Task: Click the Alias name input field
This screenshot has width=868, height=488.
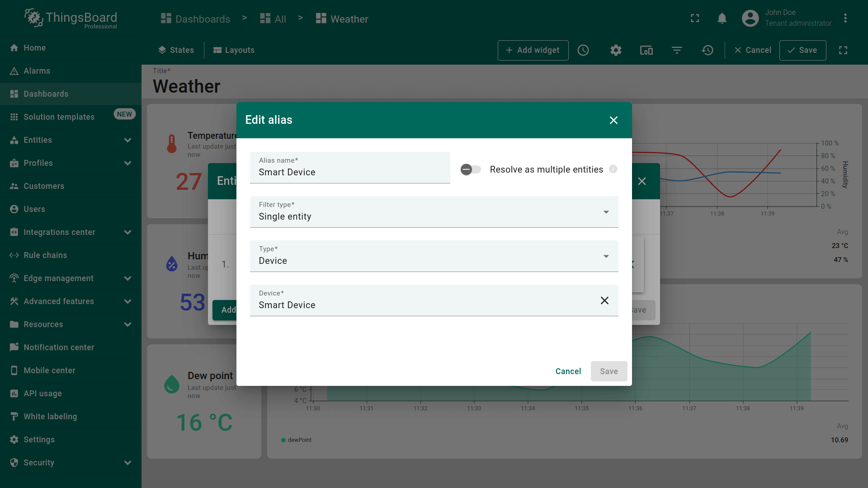Action: (349, 172)
